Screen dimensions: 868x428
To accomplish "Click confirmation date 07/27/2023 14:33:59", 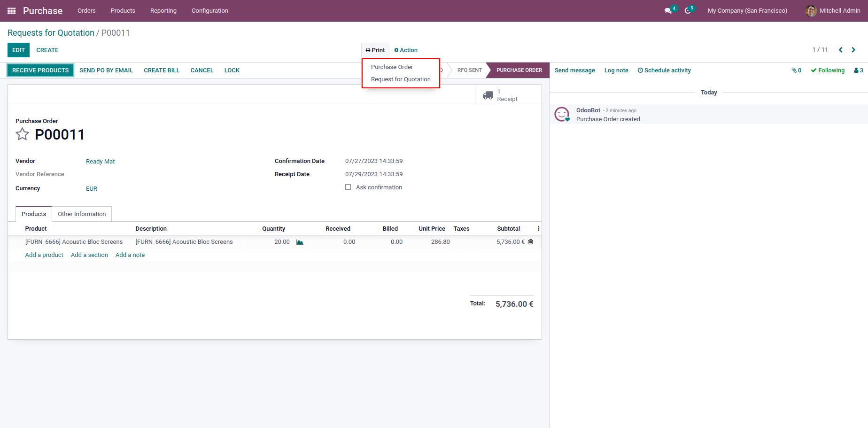I will pos(374,161).
